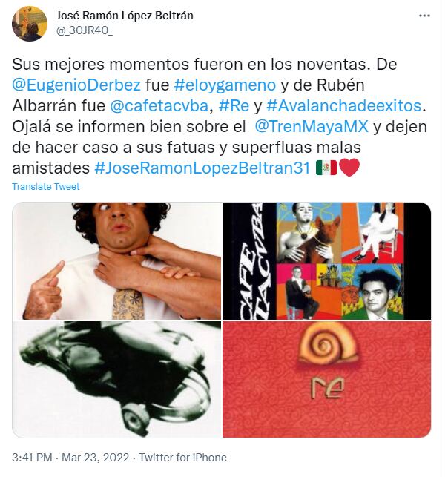Image resolution: width=448 pixels, height=477 pixels.
Task: Click the Mexican flag emoji
Action: tap(326, 168)
